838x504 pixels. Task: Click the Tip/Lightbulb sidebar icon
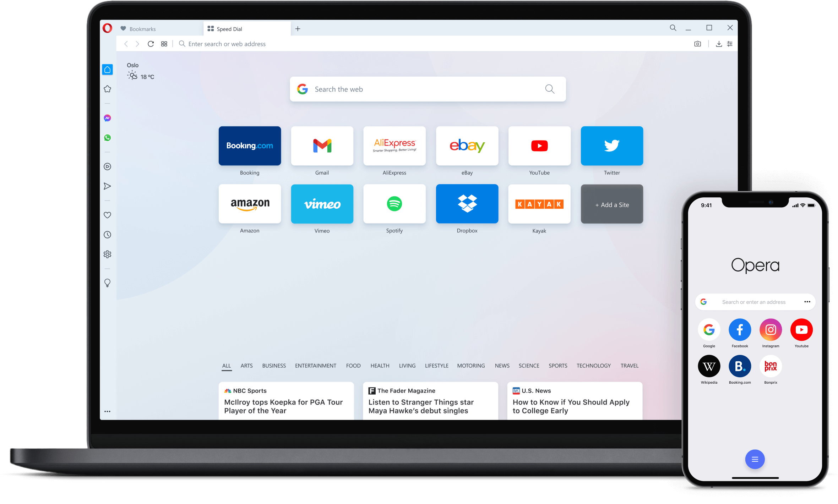pyautogui.click(x=108, y=283)
